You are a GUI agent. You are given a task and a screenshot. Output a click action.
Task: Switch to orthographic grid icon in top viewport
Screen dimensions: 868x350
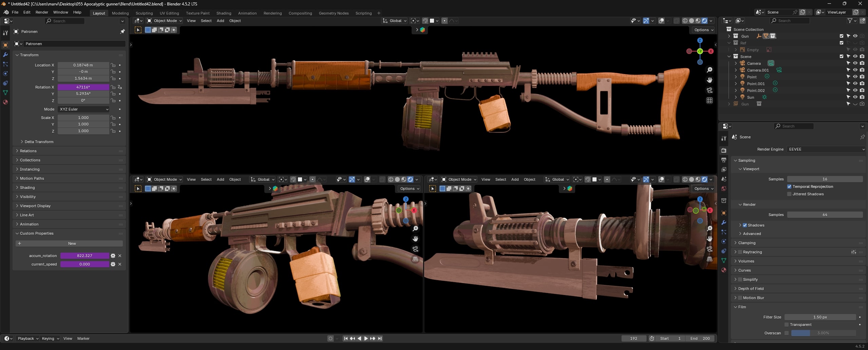coord(709,100)
